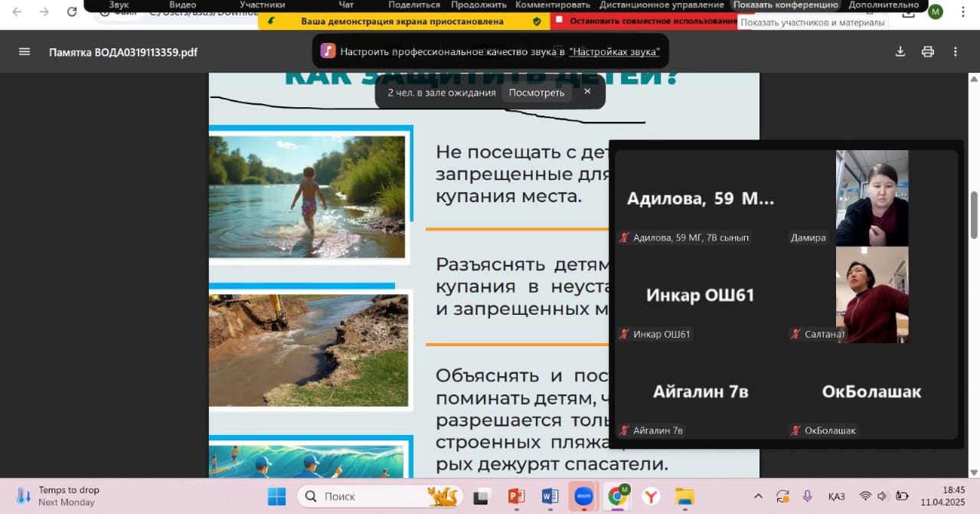Screen dimensions: 980x514
Task: Download the PDF with the download icon
Action: point(900,51)
